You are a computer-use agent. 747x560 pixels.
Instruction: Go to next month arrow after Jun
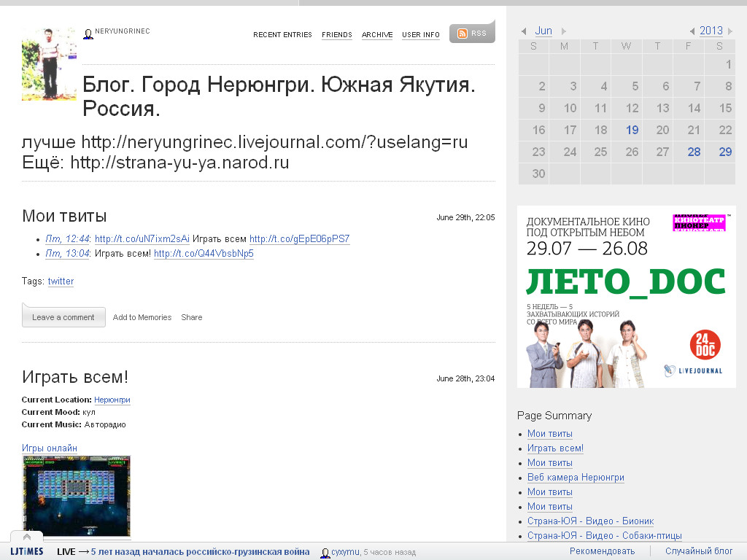pos(563,31)
